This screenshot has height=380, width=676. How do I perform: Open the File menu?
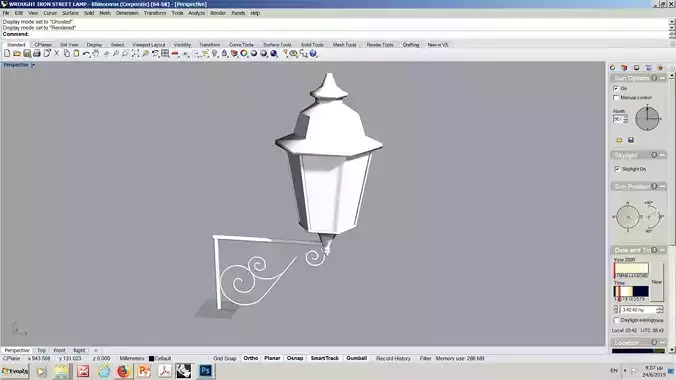click(6, 13)
